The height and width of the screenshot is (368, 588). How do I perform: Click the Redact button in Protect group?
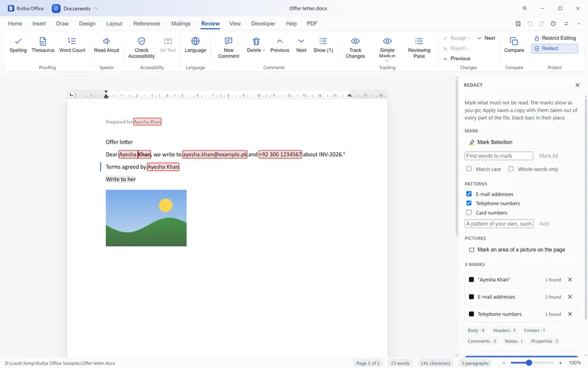pos(555,48)
